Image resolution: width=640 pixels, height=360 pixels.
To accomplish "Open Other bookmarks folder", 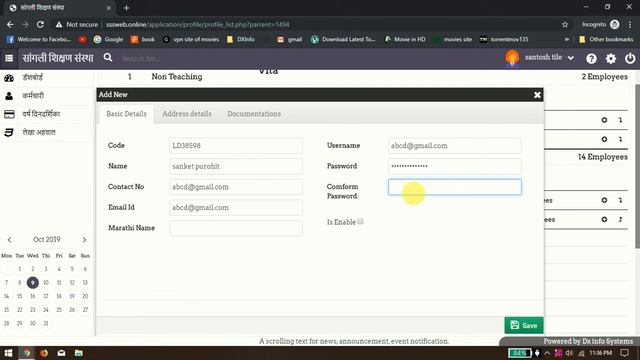I will (x=606, y=39).
